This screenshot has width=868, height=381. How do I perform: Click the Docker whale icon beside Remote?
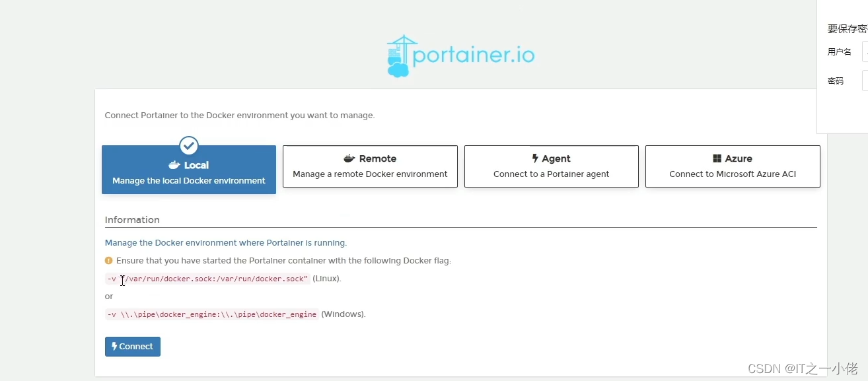pyautogui.click(x=349, y=158)
